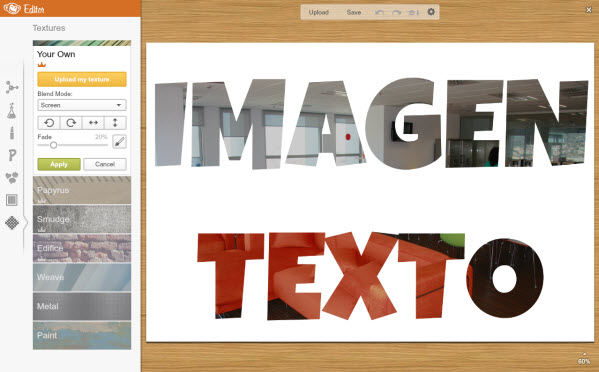This screenshot has height=372, width=599.
Task: Click Upload in the top toolbar
Action: tap(319, 12)
